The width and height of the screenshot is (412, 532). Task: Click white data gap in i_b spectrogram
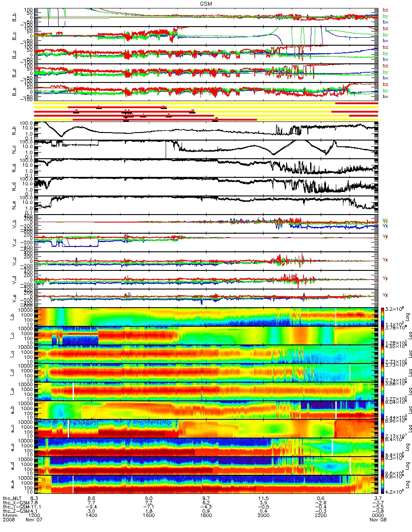click(336, 317)
